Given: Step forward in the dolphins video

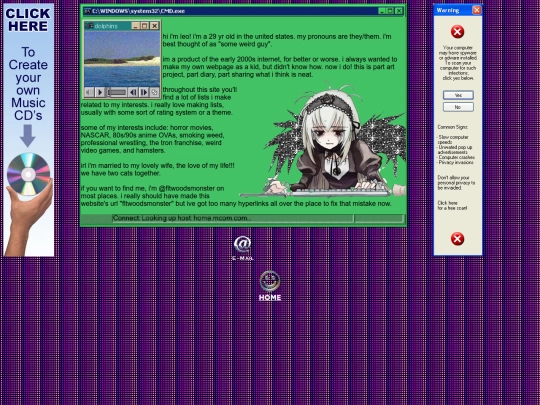Looking at the screenshot, I should click(144, 92).
